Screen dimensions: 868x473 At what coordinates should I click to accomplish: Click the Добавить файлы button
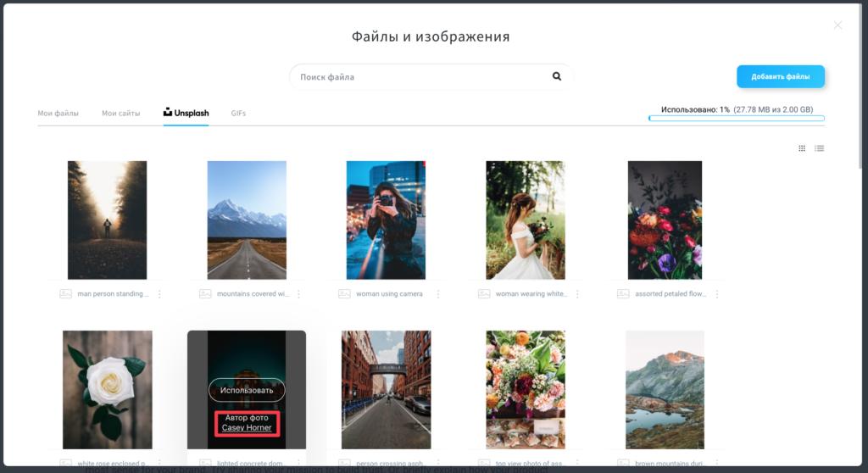[x=781, y=76]
